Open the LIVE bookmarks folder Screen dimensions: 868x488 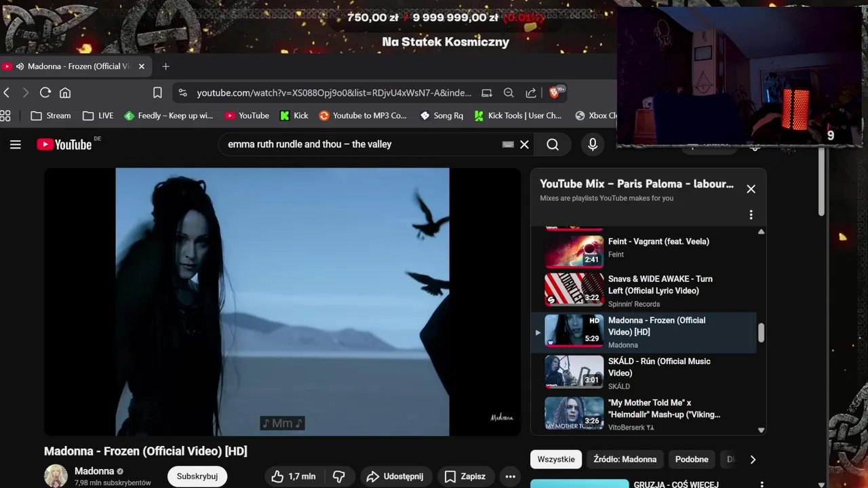98,116
